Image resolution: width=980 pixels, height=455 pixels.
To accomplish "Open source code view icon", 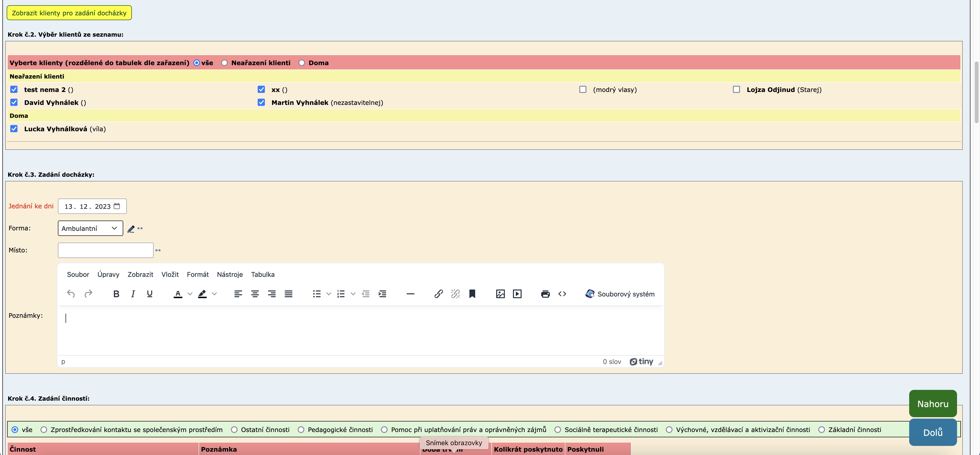I will click(x=562, y=294).
